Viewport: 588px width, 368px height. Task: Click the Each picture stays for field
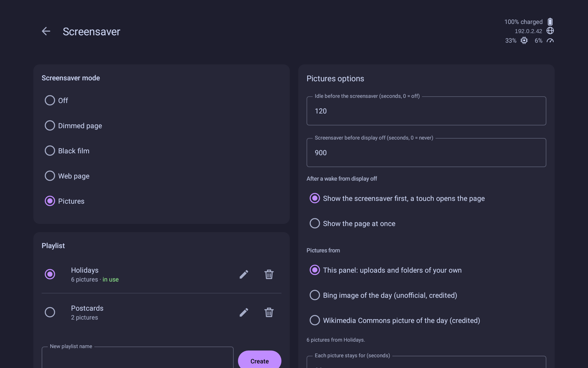tap(426, 362)
